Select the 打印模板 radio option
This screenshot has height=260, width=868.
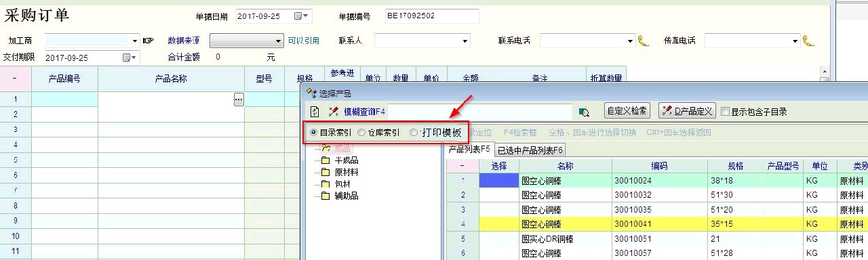(x=414, y=133)
